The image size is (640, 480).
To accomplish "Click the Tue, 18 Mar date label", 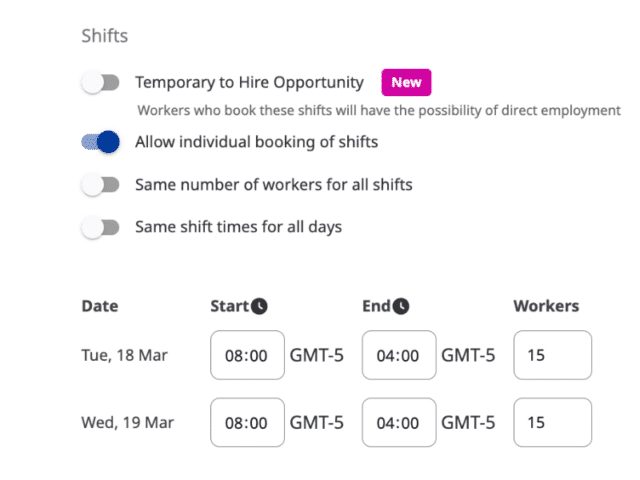I will click(x=125, y=355).
